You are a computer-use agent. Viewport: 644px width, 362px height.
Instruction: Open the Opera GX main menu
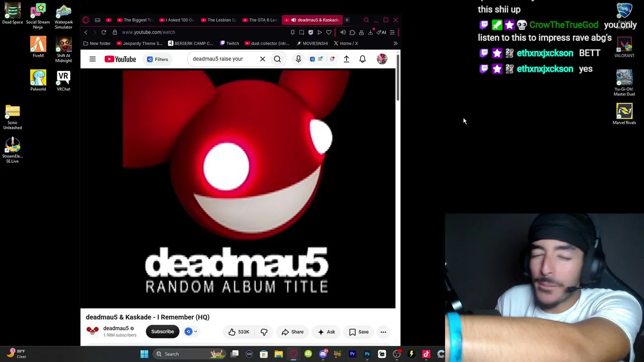point(86,20)
